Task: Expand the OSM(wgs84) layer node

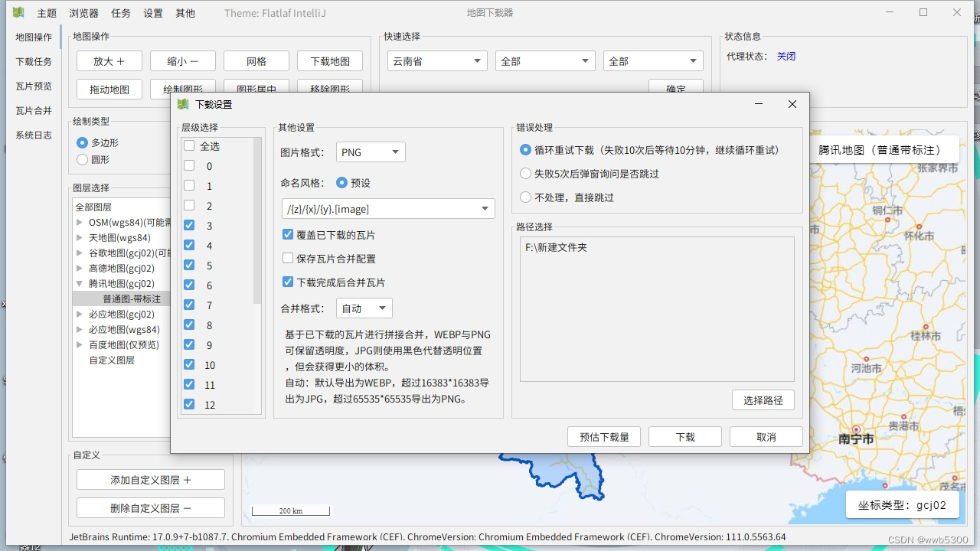Action: tap(80, 223)
